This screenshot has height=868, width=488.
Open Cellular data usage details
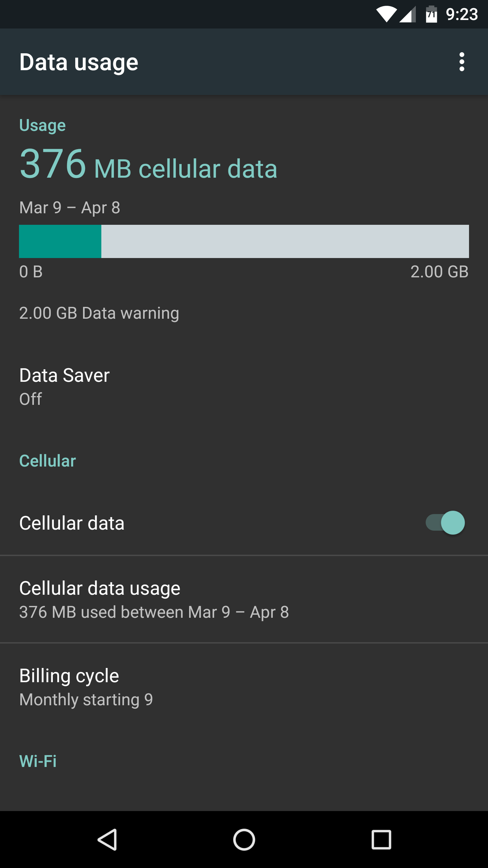tap(244, 599)
